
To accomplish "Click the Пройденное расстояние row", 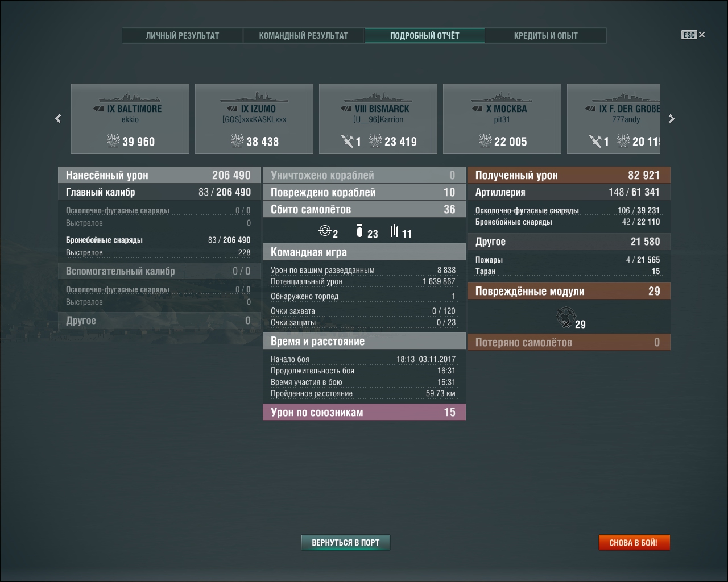I will (x=363, y=393).
